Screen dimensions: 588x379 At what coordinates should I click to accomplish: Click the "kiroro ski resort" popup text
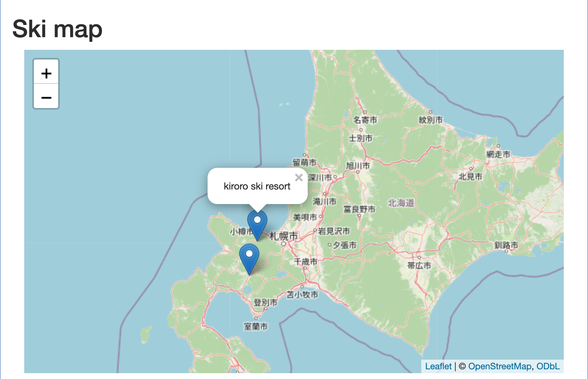(x=257, y=187)
